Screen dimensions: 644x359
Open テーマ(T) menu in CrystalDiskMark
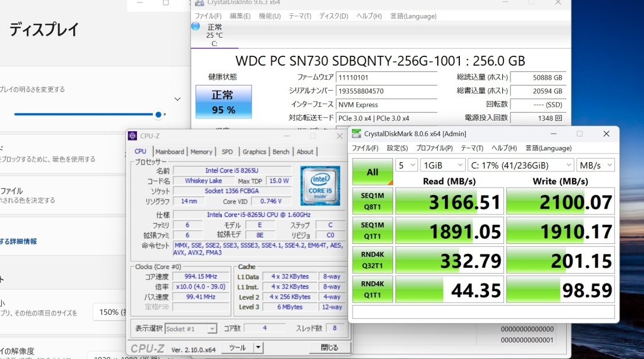tap(472, 148)
